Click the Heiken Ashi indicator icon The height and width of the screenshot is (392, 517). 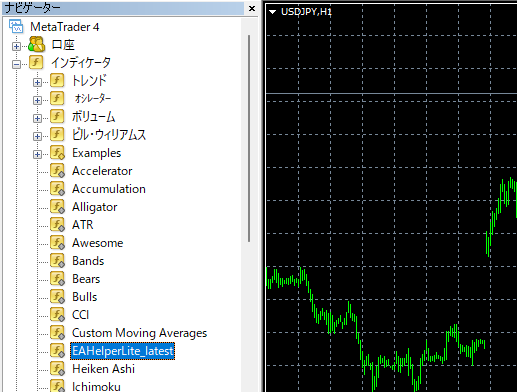click(x=57, y=369)
